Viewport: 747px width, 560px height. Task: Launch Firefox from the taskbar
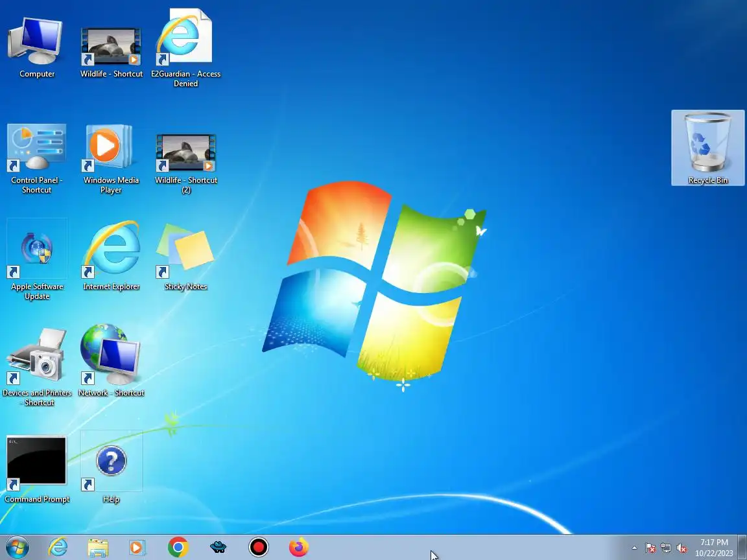[x=299, y=547]
